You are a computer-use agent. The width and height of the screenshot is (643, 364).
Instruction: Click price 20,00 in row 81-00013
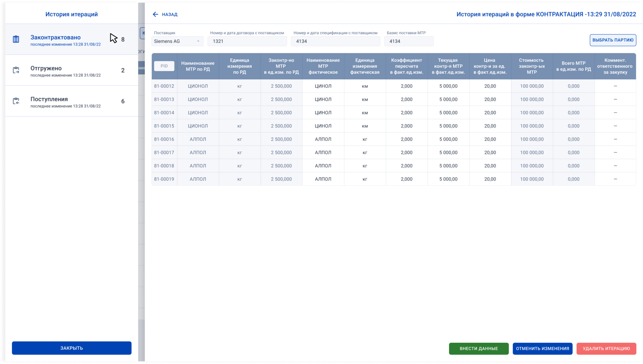[x=490, y=99]
